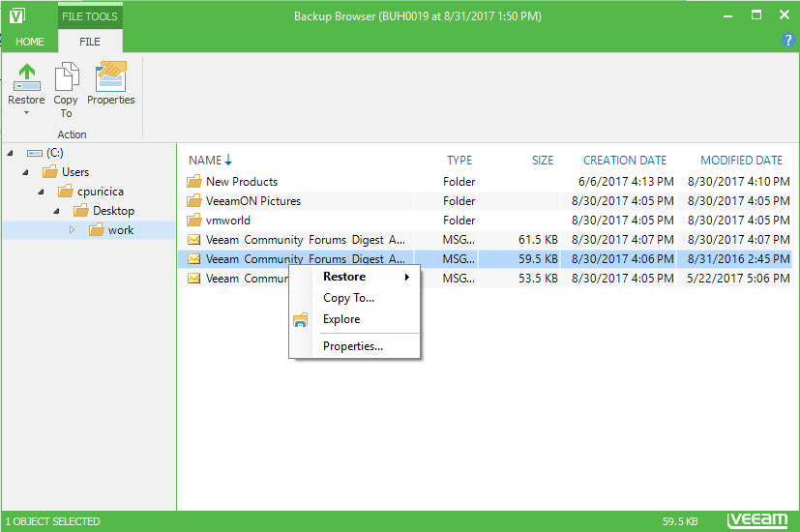
Task: Select Properties... from the context menu
Action: tap(353, 346)
